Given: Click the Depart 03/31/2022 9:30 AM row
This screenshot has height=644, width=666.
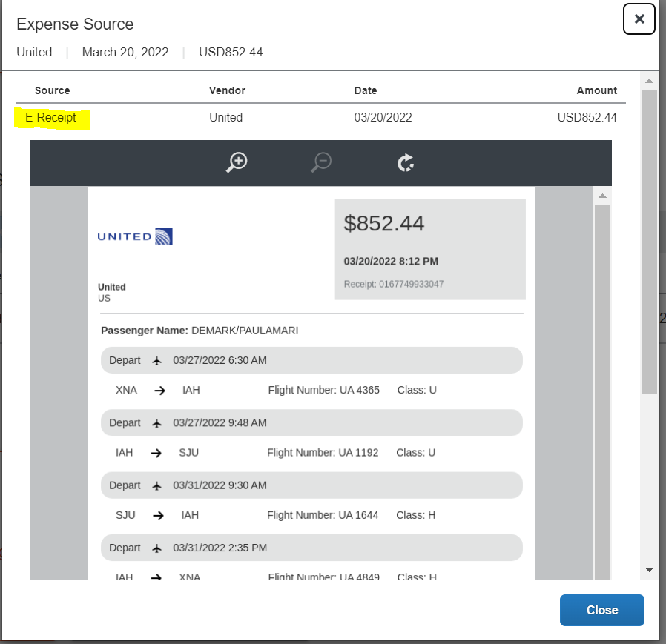Looking at the screenshot, I should (311, 485).
